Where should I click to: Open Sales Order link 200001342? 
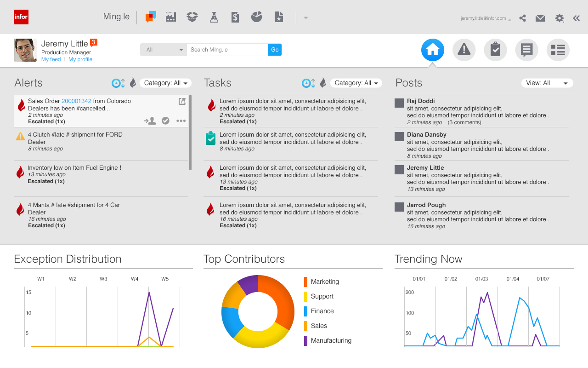point(76,101)
